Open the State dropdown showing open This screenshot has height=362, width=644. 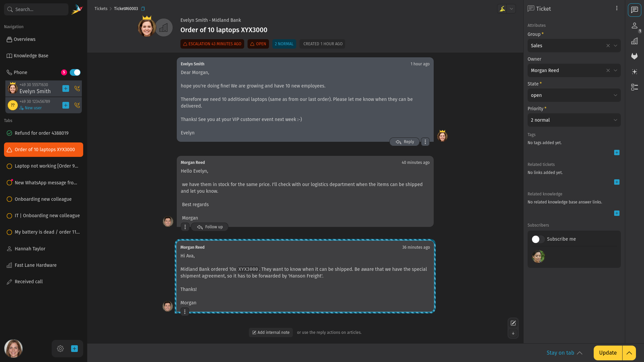pyautogui.click(x=574, y=95)
